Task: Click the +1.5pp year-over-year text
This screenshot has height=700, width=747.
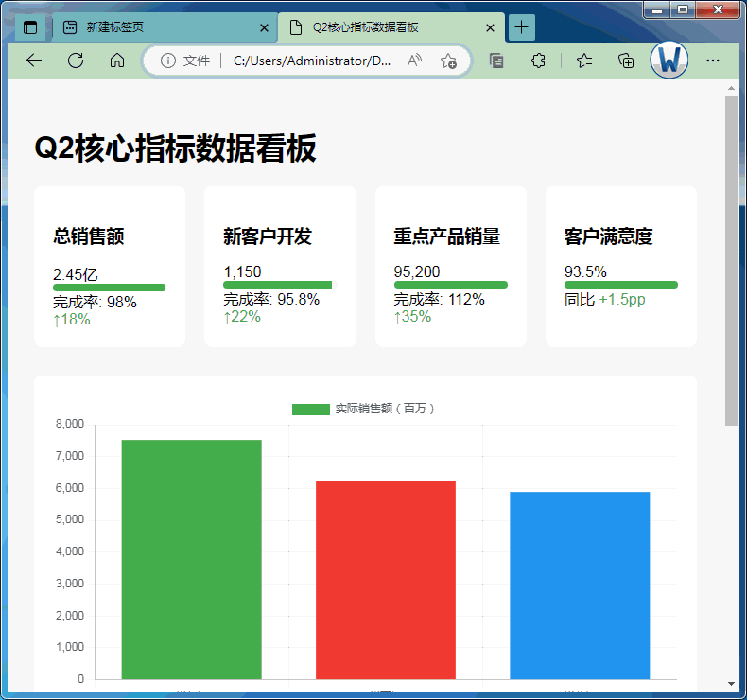Action: 622,299
